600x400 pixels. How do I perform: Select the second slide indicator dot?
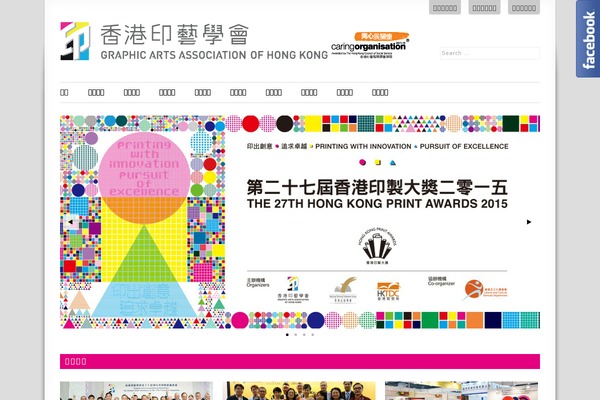(296, 335)
